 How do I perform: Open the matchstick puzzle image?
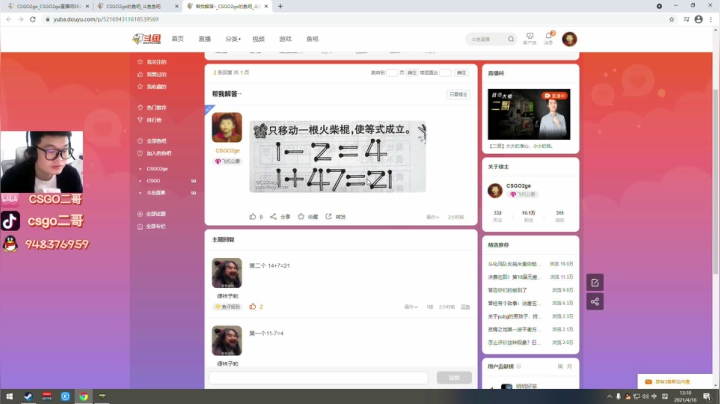338,157
